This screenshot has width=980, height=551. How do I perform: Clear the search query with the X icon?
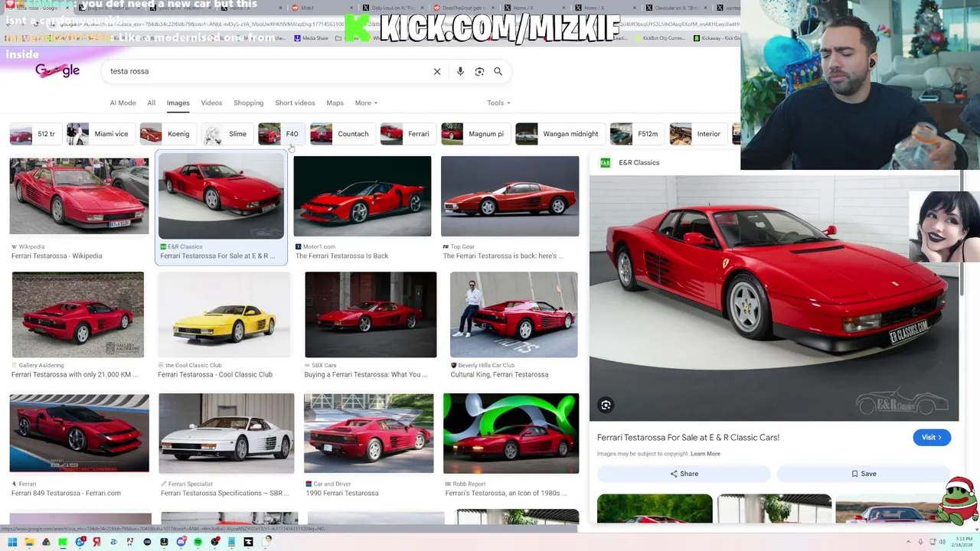click(437, 71)
